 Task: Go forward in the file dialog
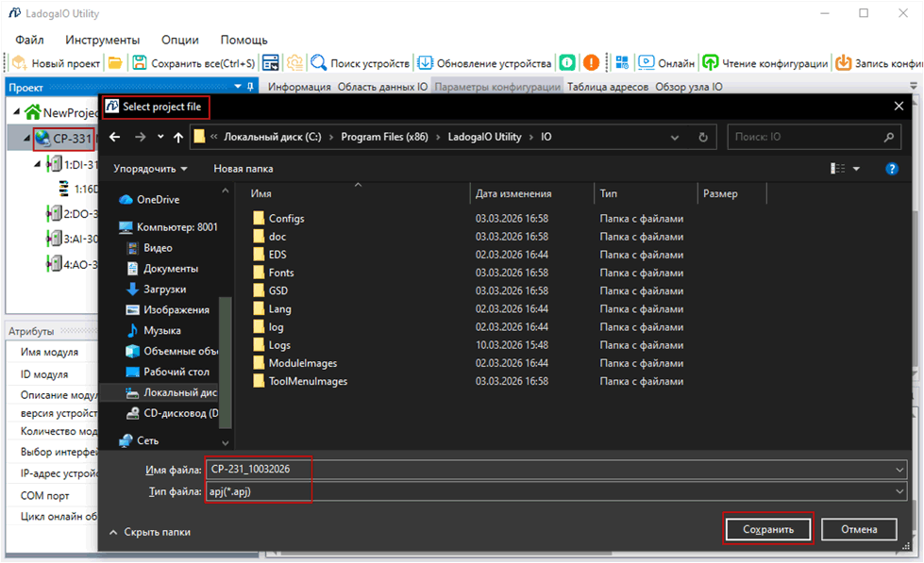(140, 138)
